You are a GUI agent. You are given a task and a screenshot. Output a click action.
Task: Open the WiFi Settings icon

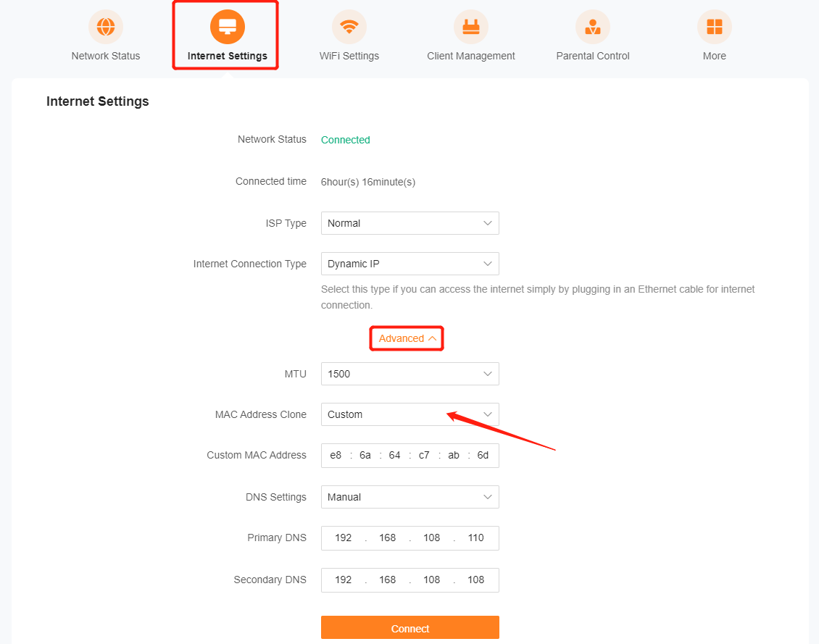pos(349,28)
